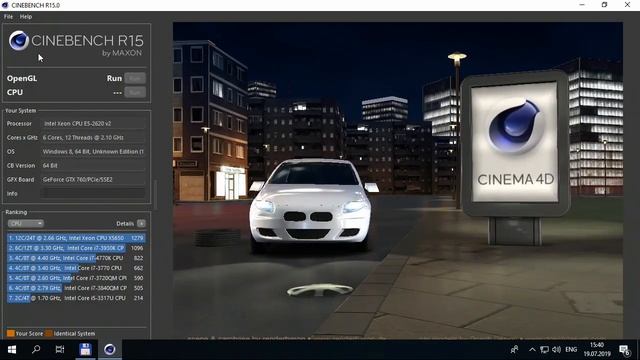Screen dimensions: 640x360
Task: Select Core i7-3720QM ranking row
Action: (x=76, y=278)
